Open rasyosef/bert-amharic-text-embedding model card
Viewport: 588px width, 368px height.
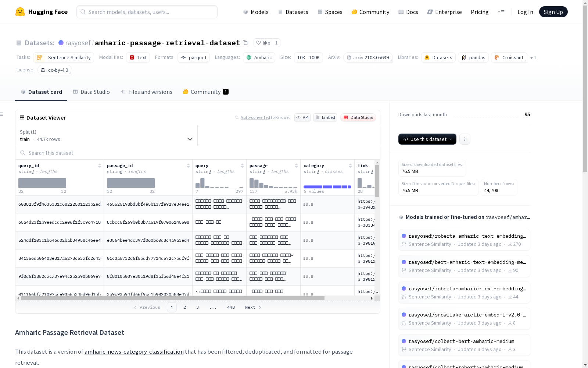[x=464, y=266]
